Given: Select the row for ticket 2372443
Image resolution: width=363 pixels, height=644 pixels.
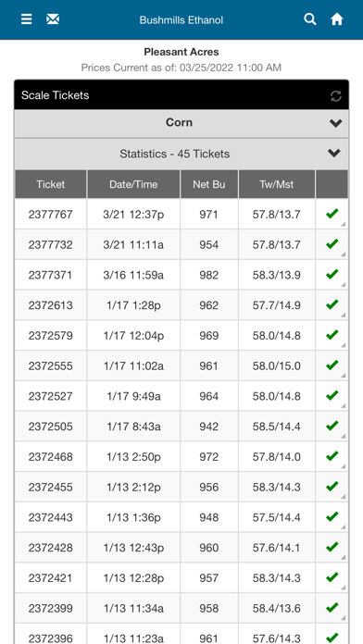Looking at the screenshot, I should click(x=181, y=517).
